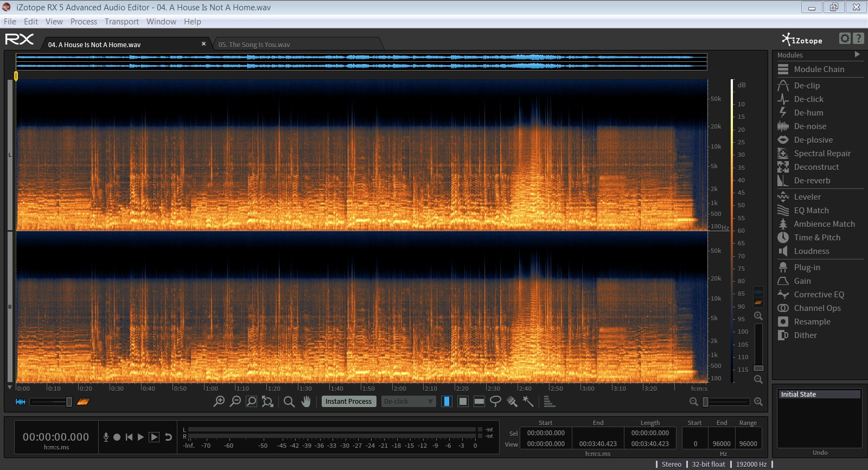Switch to The Song Is You.wav tab
Screen dimensions: 868x470
pyautogui.click(x=254, y=45)
